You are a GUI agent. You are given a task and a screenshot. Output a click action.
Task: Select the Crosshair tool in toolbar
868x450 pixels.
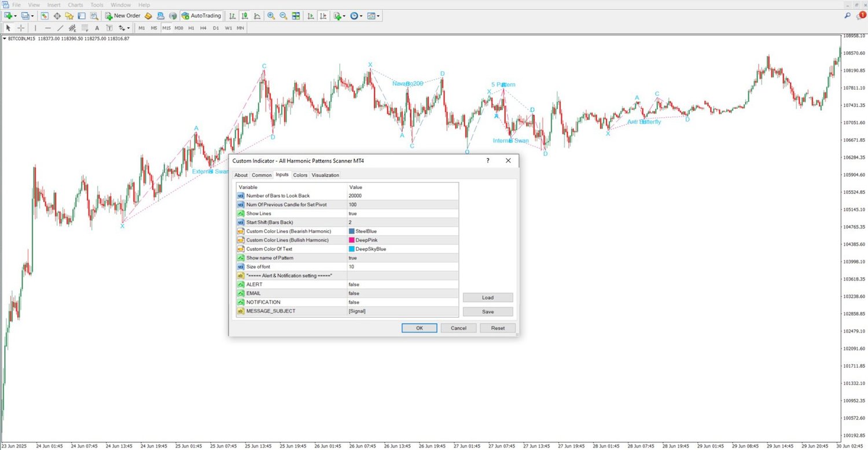21,28
